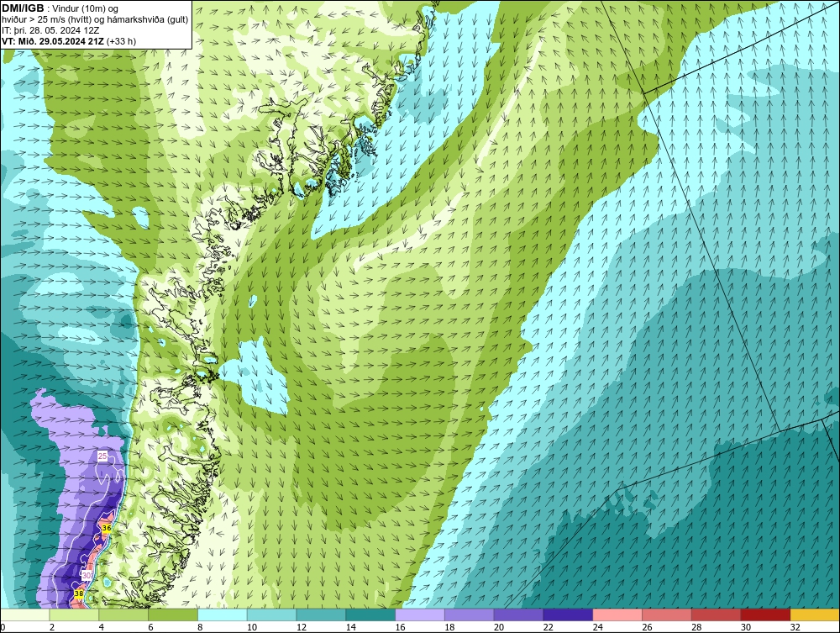Click the white "30" gust contour label
840x633 pixels.
[x=87, y=575]
